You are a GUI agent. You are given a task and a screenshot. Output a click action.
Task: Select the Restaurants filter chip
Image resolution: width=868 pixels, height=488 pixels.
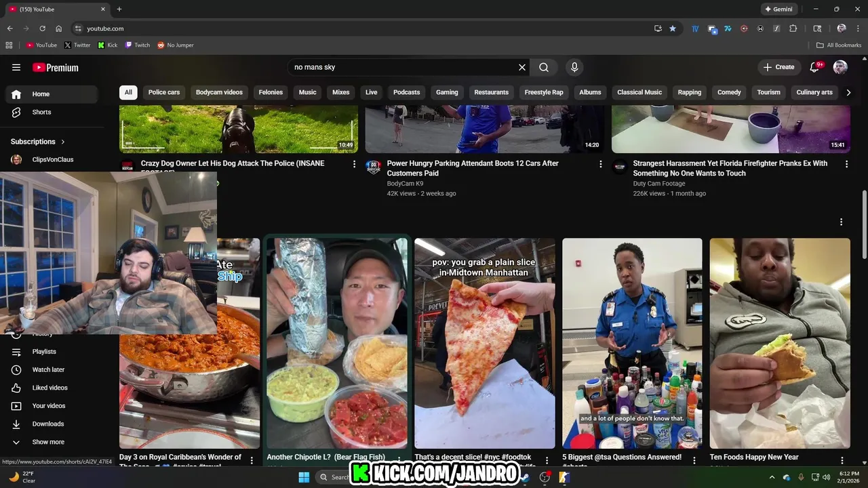pos(492,92)
